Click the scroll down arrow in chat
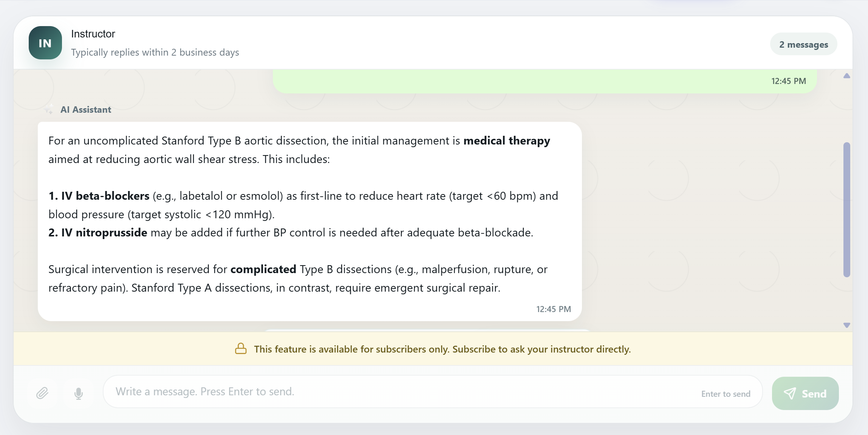 tap(847, 325)
